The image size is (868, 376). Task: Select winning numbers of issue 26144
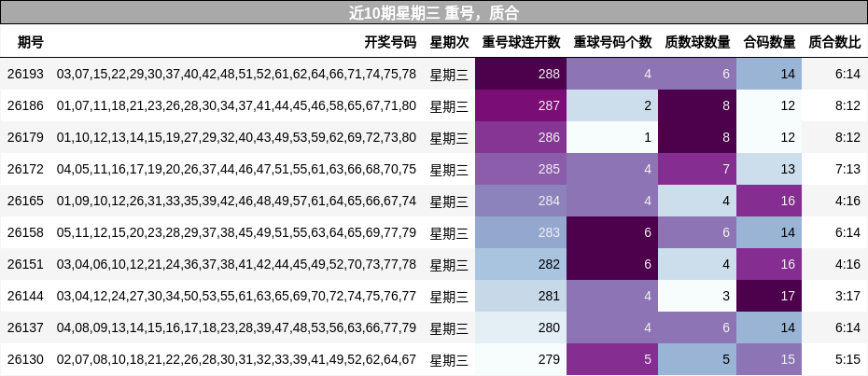click(x=236, y=296)
